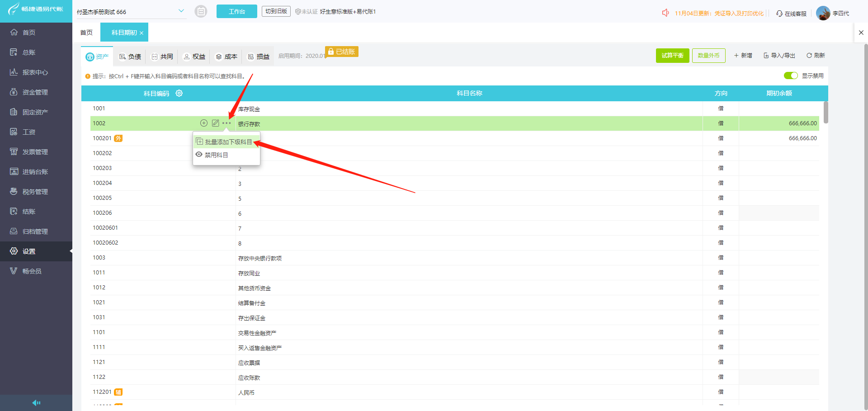This screenshot has height=411, width=868.
Task: Select the row 1111 买入返售金融资产
Action: pos(455,347)
